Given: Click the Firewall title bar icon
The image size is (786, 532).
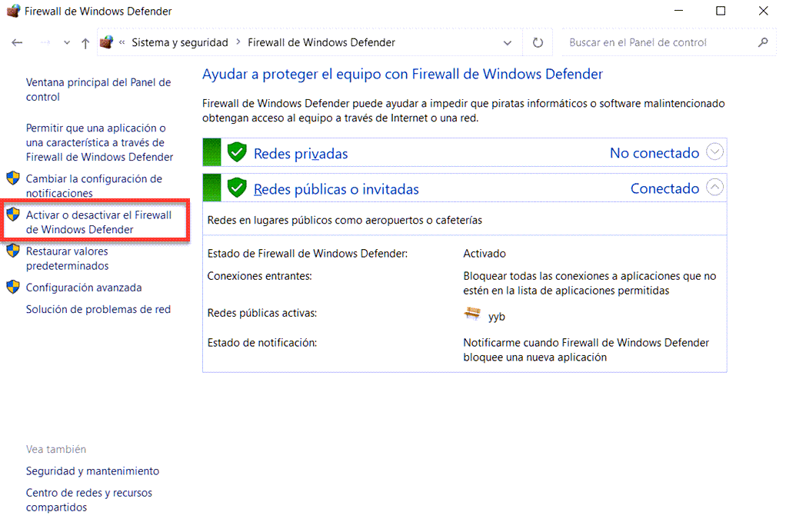Looking at the screenshot, I should click(13, 11).
